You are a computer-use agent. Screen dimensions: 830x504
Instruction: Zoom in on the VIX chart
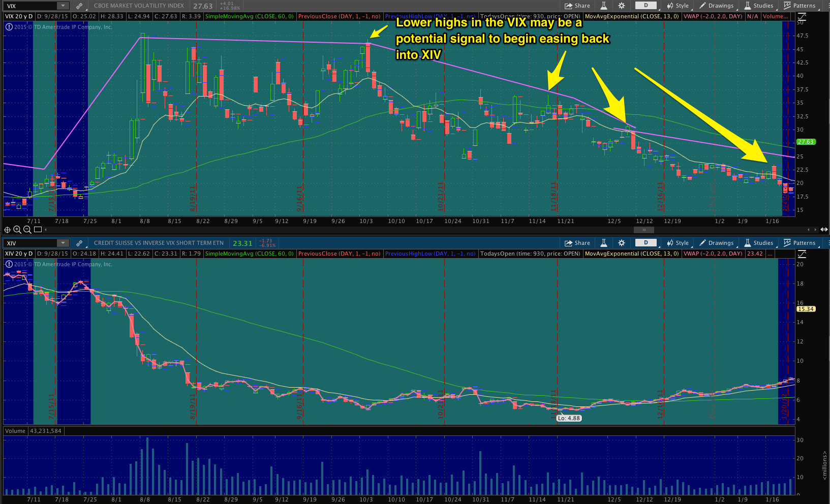point(17,230)
